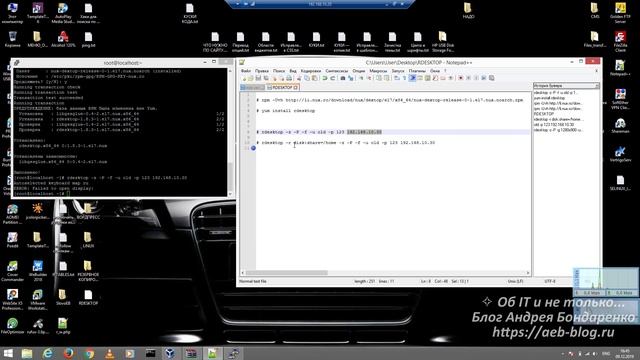Click the New file toolbar icon in Notepad++
Image resolution: width=640 pixels, height=360 pixels.
(x=244, y=78)
